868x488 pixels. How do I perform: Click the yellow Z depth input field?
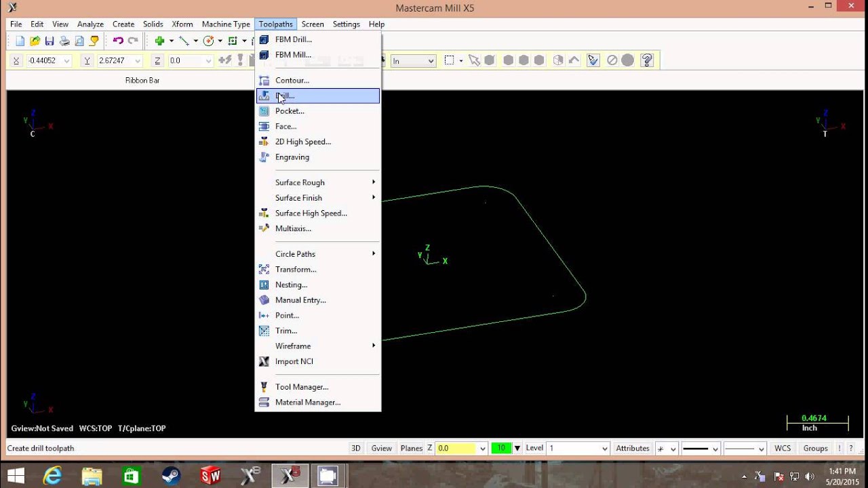point(457,448)
